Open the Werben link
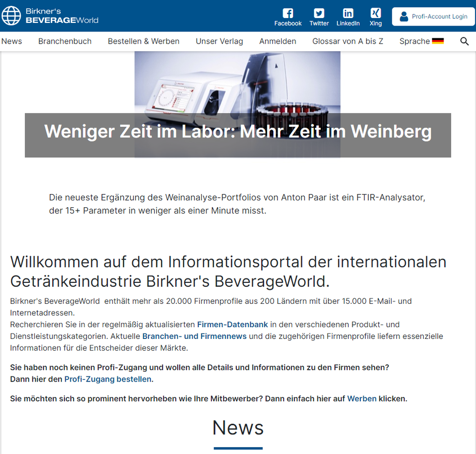This screenshot has height=454, width=476. 362,399
